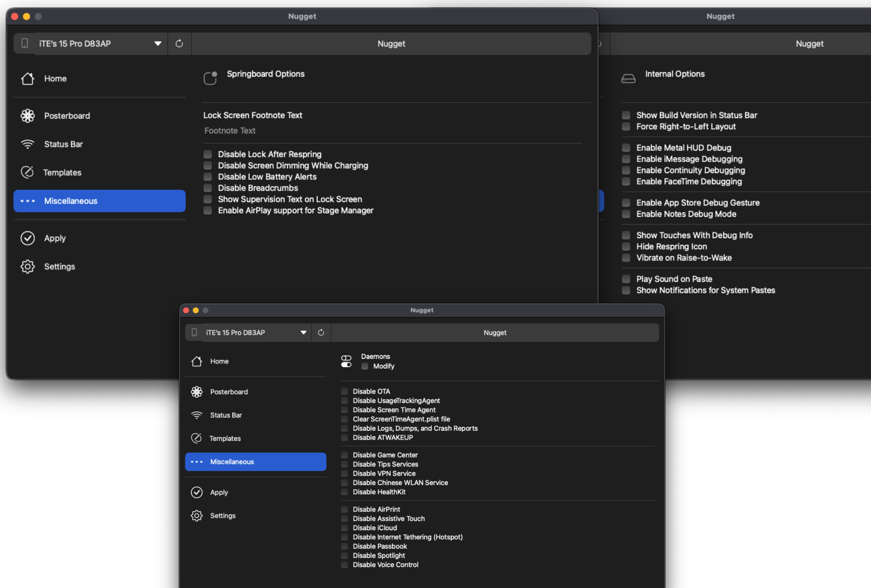Click the phone device icon in the front window

click(x=194, y=332)
